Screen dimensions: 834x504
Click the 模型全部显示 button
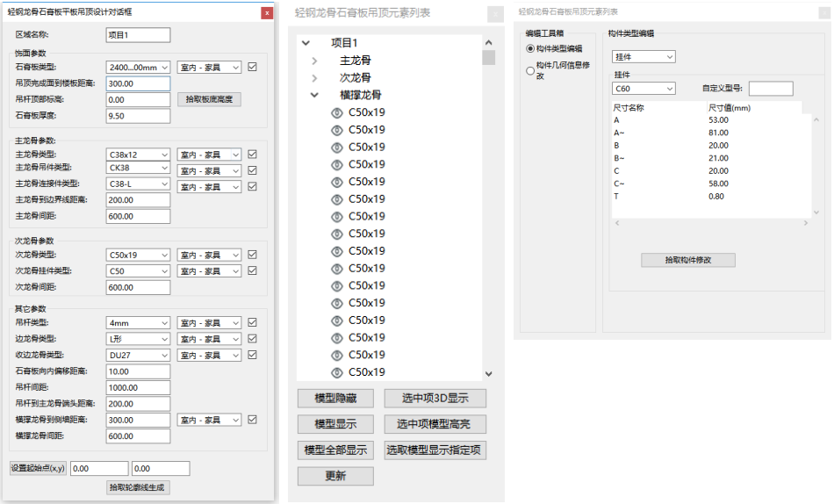click(335, 450)
